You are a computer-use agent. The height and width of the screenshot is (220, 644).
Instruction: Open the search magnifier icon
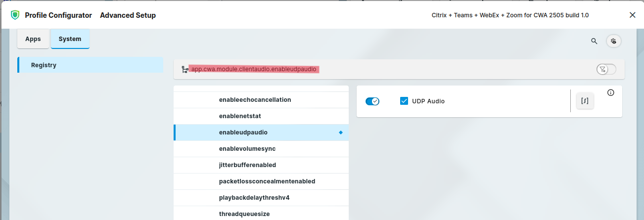coord(594,41)
